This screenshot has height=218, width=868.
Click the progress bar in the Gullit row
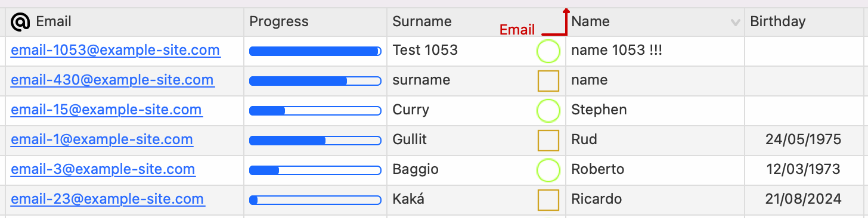[315, 141]
